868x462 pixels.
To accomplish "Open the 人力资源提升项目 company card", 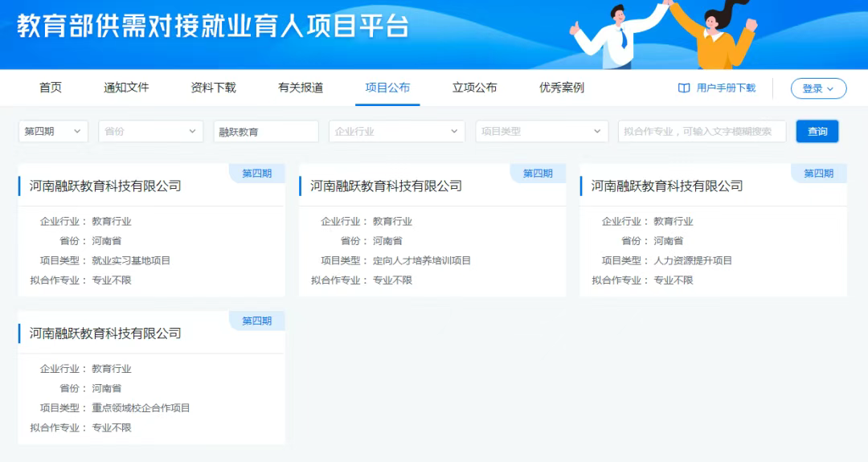I will coord(713,230).
